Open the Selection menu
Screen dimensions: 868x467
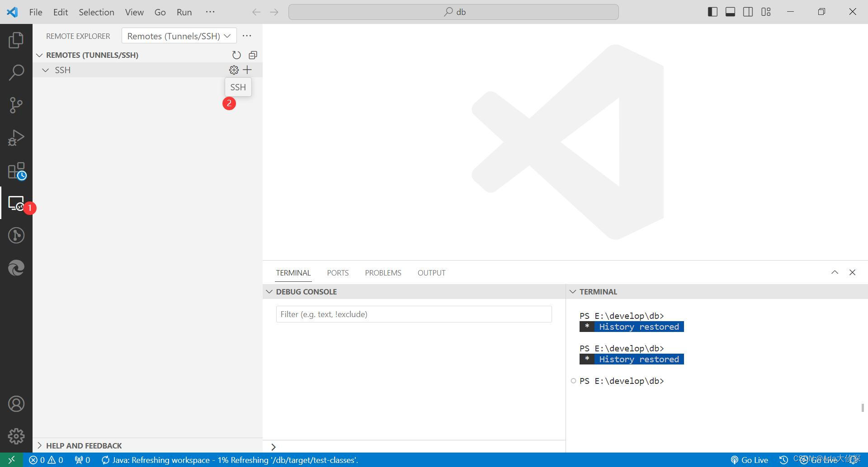pos(96,12)
